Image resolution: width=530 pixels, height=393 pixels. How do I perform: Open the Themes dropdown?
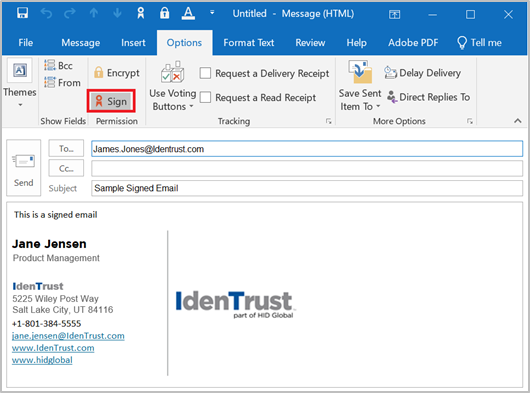(20, 84)
